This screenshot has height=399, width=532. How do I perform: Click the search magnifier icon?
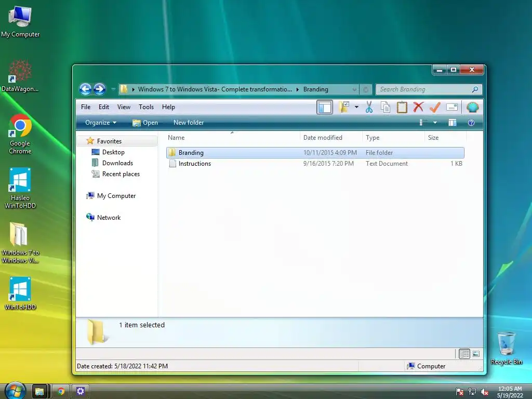(x=475, y=89)
